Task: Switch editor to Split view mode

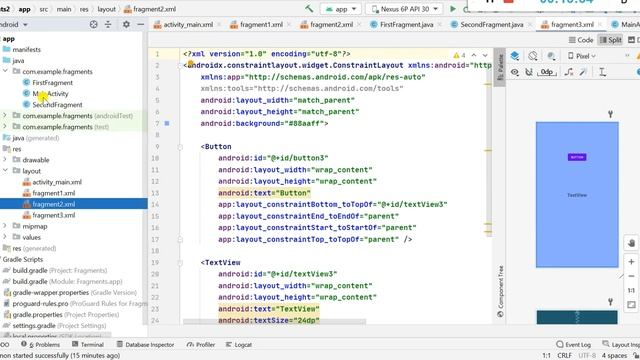Action: pyautogui.click(x=610, y=40)
